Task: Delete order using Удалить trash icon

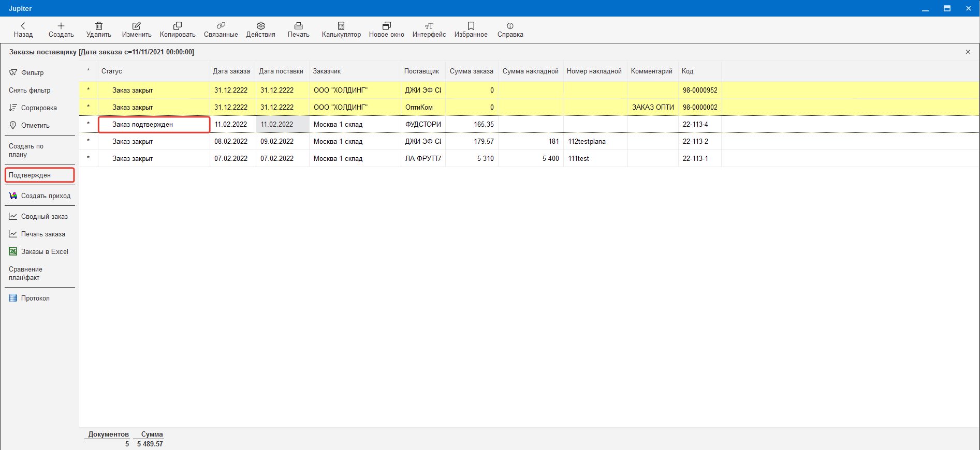Action: click(99, 30)
